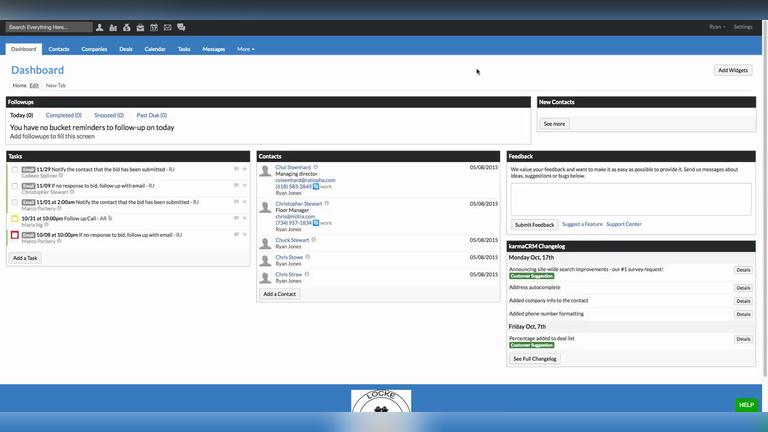Tick the red 10/08 overdue task checkbox

[15, 235]
